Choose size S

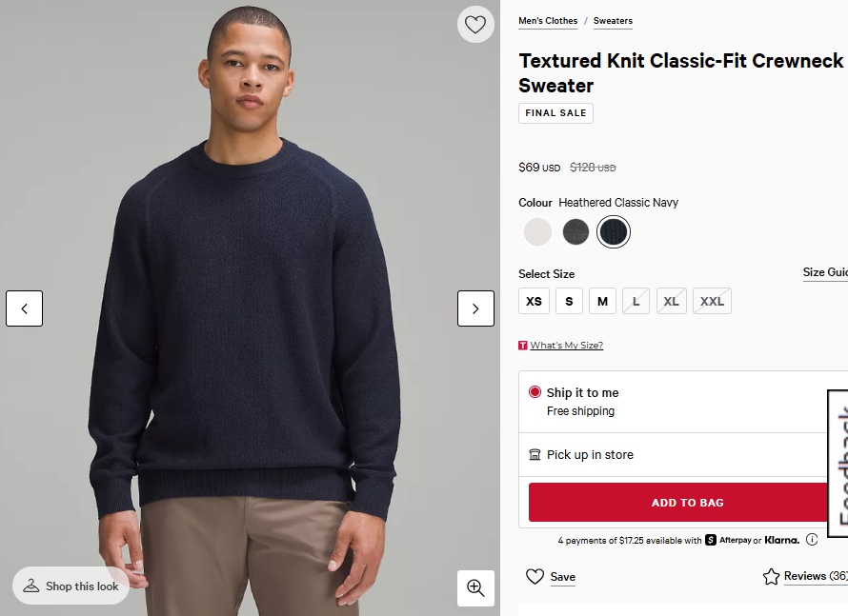pyautogui.click(x=569, y=302)
